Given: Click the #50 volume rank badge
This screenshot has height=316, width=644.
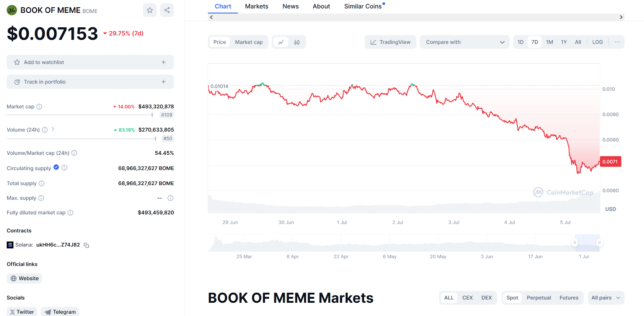Looking at the screenshot, I should [x=168, y=139].
